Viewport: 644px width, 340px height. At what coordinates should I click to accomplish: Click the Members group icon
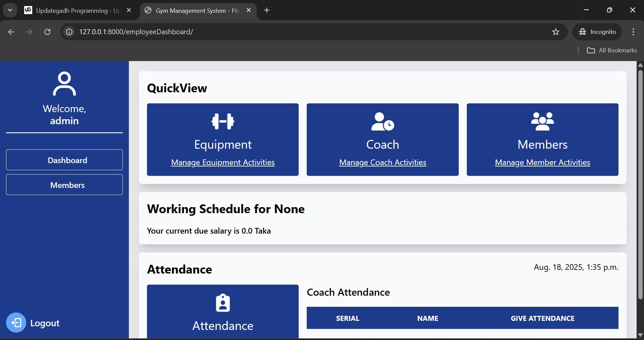tap(542, 121)
